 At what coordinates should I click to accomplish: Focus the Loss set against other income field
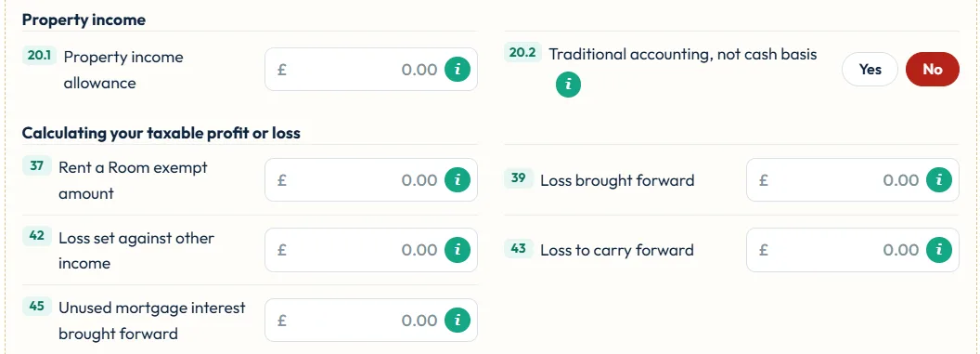[371, 250]
